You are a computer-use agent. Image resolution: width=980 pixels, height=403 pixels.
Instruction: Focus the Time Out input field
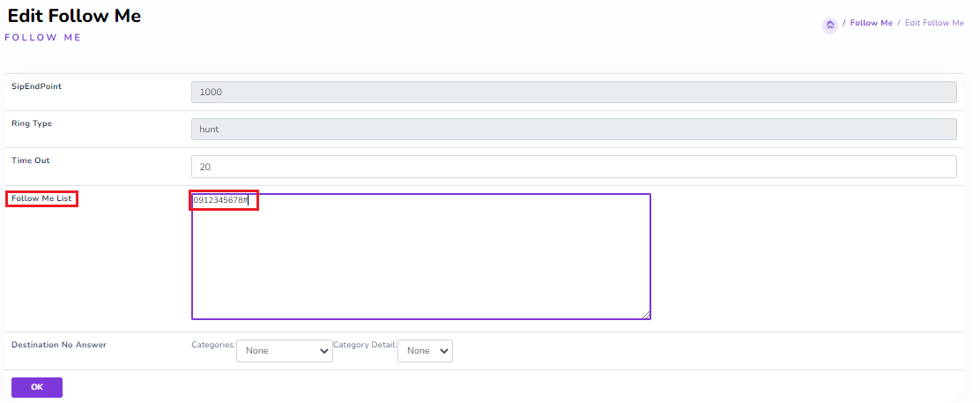(573, 166)
